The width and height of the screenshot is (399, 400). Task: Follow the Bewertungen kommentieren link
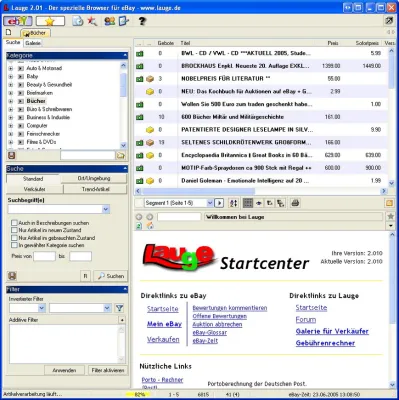click(x=230, y=308)
